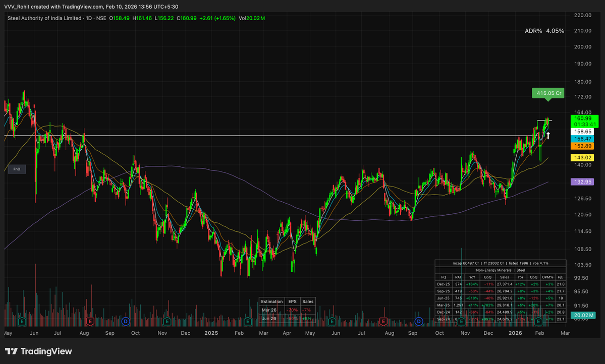
Task: Click the yellow 143.02 price label
Action: click(583, 157)
